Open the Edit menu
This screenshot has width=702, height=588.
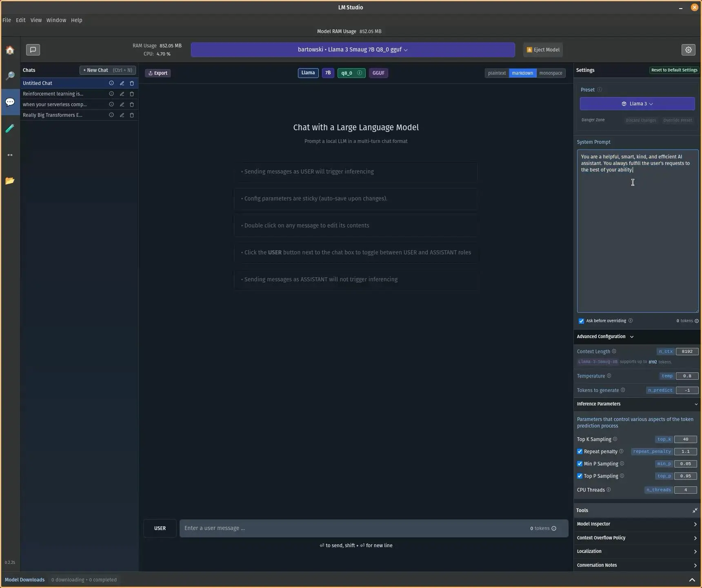click(x=20, y=20)
